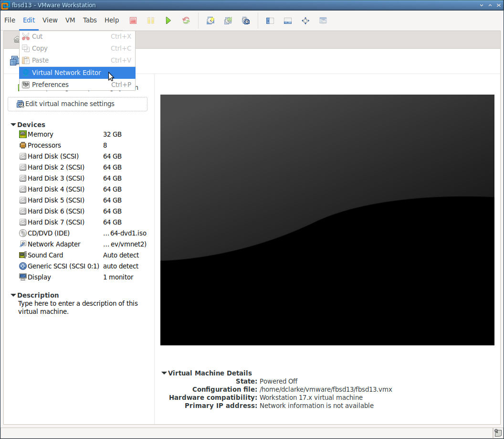Click the Revert to Snapshot toolbar icon
Viewport: 504px width, 439px height.
[228, 21]
